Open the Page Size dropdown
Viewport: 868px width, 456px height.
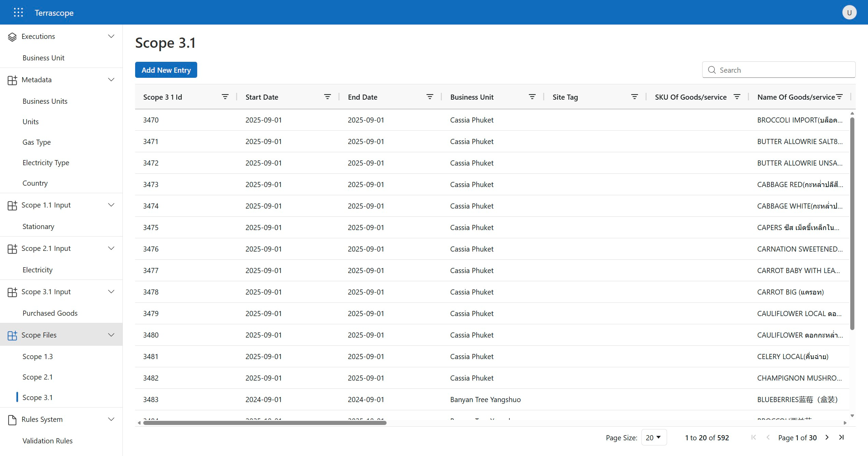[653, 437]
